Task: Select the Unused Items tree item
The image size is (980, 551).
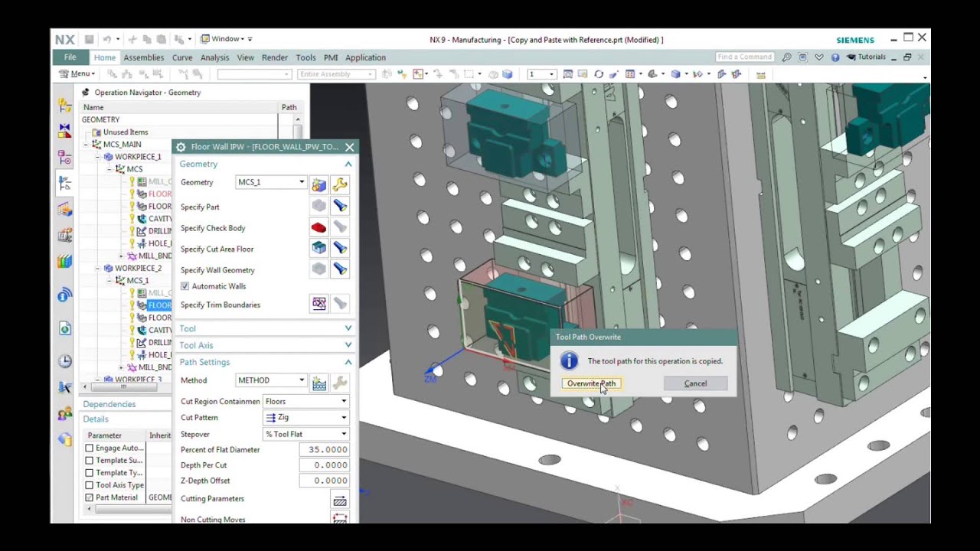Action: [126, 132]
